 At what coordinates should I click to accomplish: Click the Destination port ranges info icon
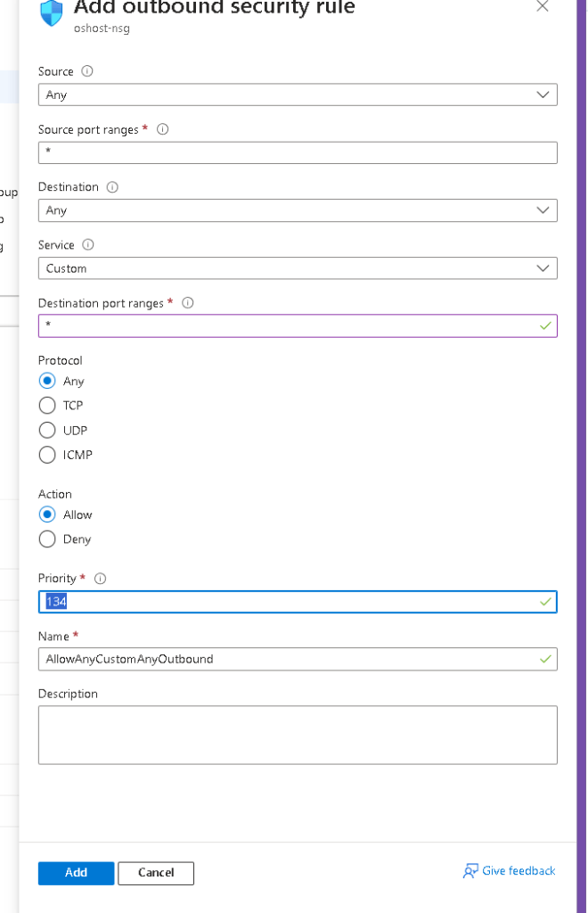click(x=188, y=303)
